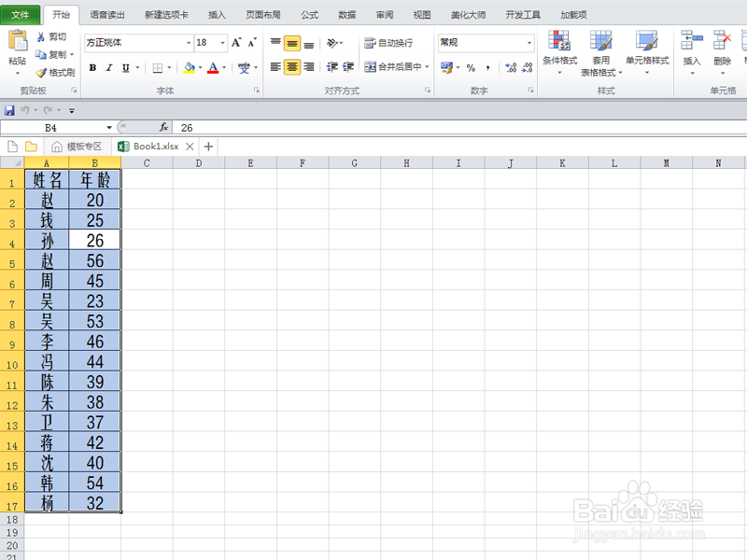Toggle Italic formatting
The image size is (747, 560).
[109, 67]
